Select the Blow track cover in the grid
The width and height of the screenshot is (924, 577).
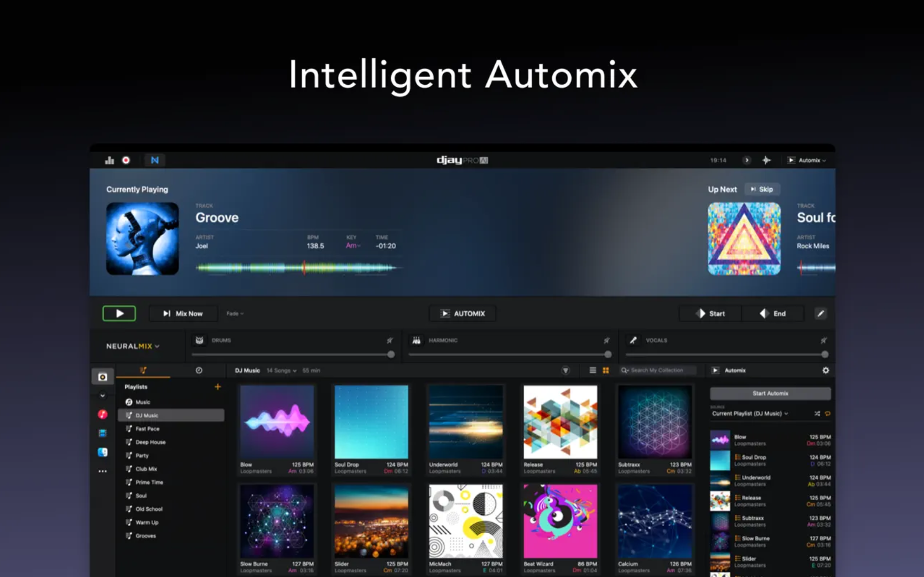(x=277, y=423)
